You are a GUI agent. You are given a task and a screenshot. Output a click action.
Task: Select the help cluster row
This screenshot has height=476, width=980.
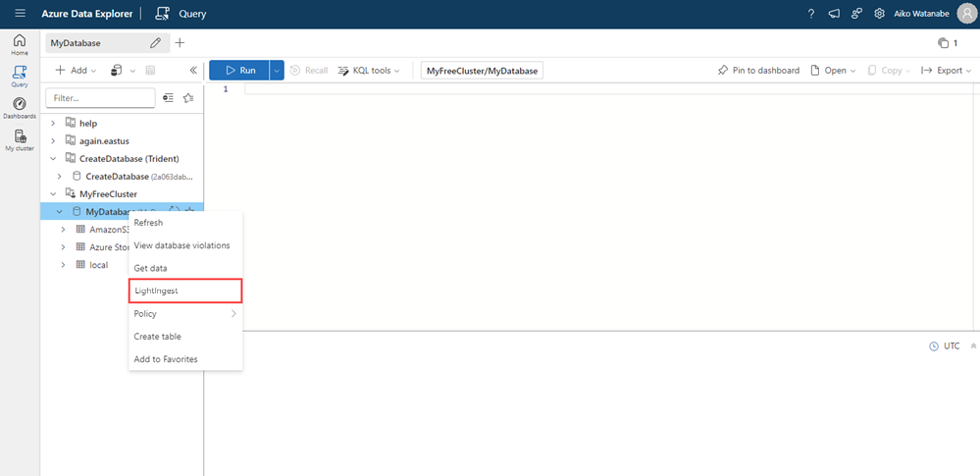(x=122, y=124)
